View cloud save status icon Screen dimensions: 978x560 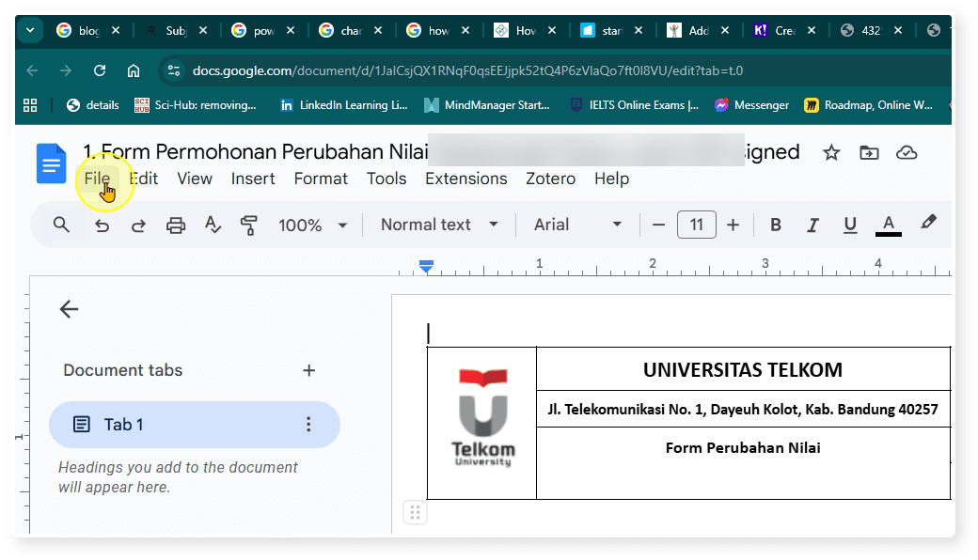(x=907, y=152)
